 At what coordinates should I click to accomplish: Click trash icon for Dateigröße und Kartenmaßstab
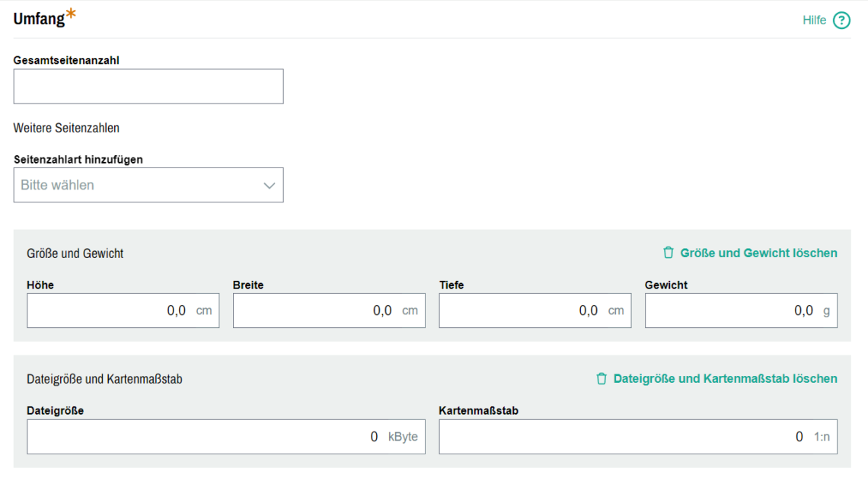602,378
